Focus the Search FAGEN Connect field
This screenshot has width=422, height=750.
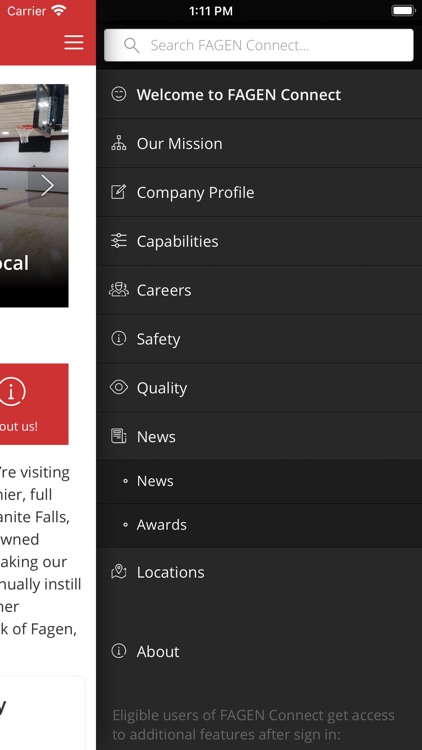[x=259, y=45]
